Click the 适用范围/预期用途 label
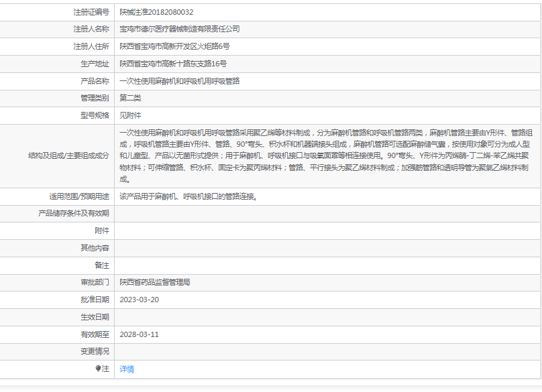Screen dimensions: 542x392 point(79,196)
